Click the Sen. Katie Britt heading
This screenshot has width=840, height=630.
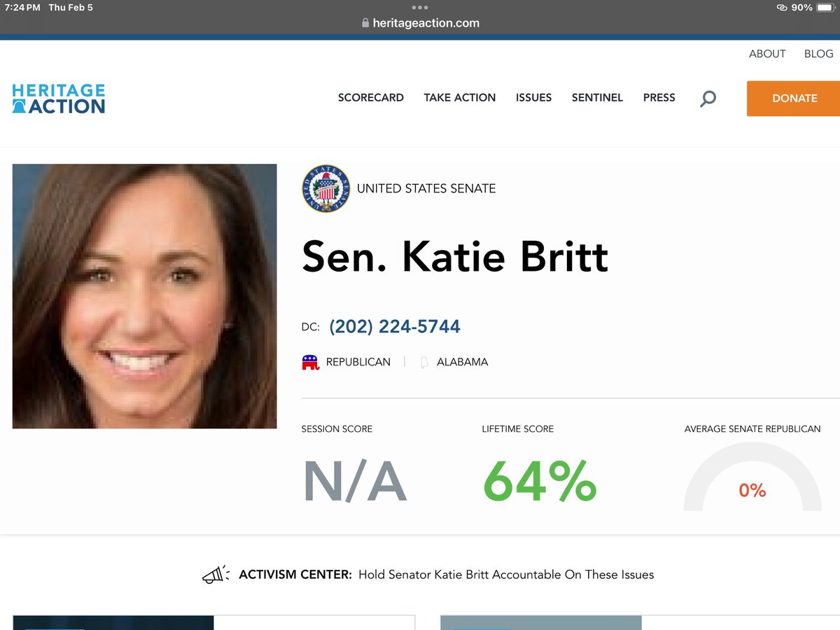pos(455,258)
